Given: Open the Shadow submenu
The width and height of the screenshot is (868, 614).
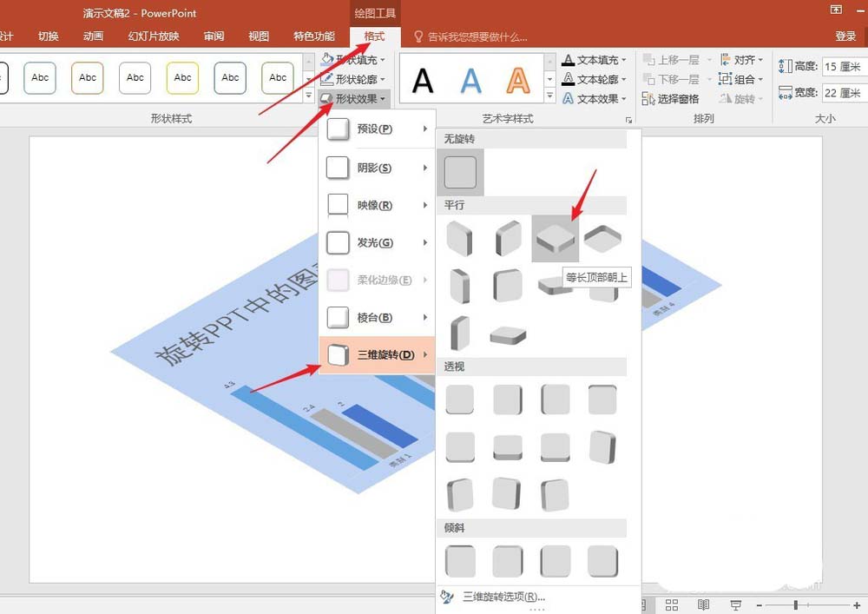Looking at the screenshot, I should coord(377,168).
